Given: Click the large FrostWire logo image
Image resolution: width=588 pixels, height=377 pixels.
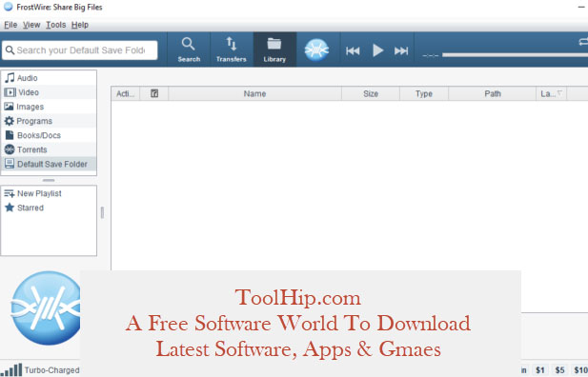Looking at the screenshot, I should 46,308.
